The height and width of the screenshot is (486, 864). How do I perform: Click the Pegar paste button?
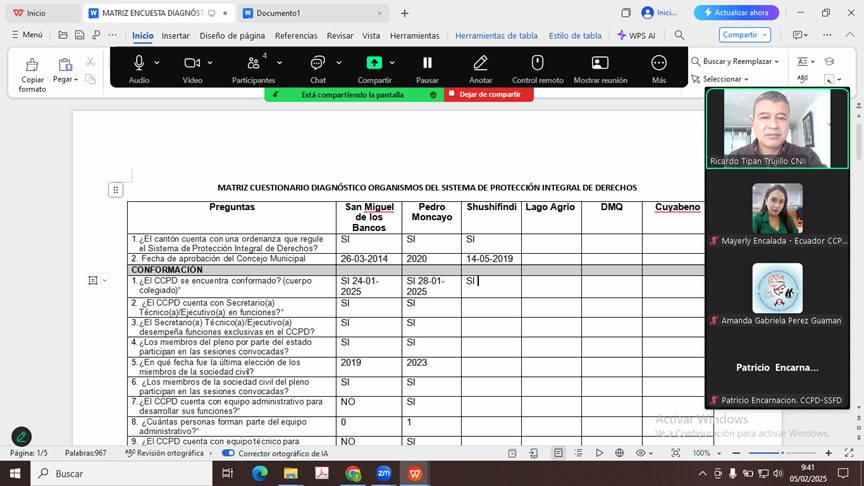(x=66, y=71)
